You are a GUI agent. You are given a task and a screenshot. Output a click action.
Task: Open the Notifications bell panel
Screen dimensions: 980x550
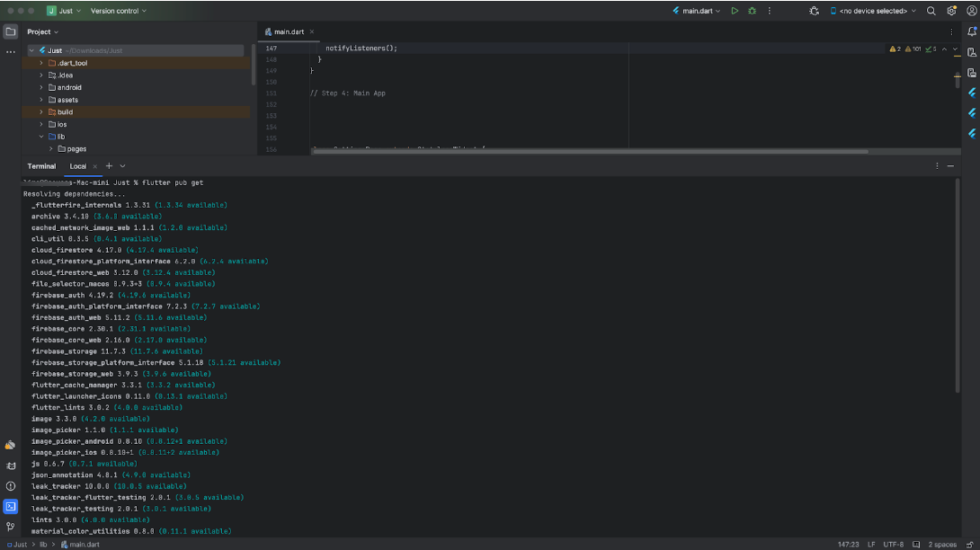coord(972,31)
